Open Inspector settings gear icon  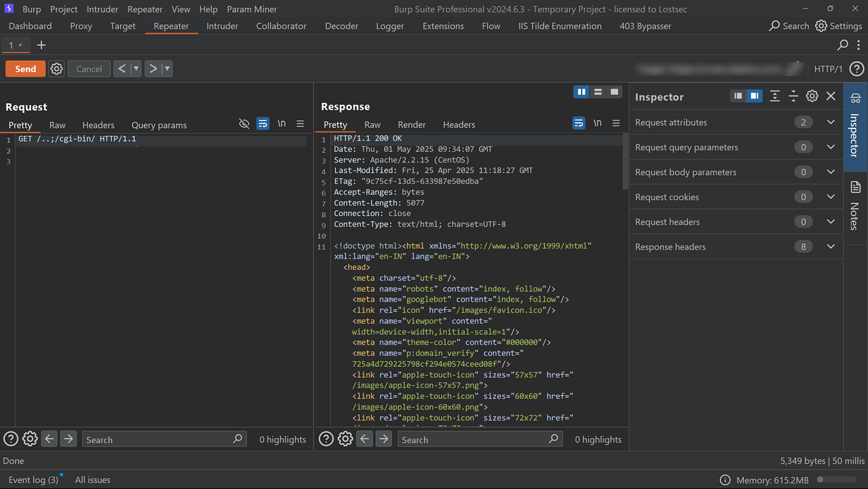(x=812, y=96)
